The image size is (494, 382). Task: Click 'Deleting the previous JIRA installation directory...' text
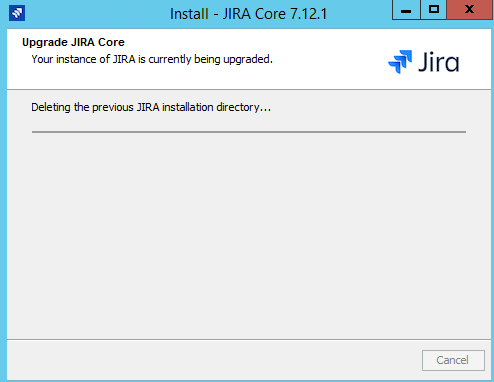coord(151,107)
